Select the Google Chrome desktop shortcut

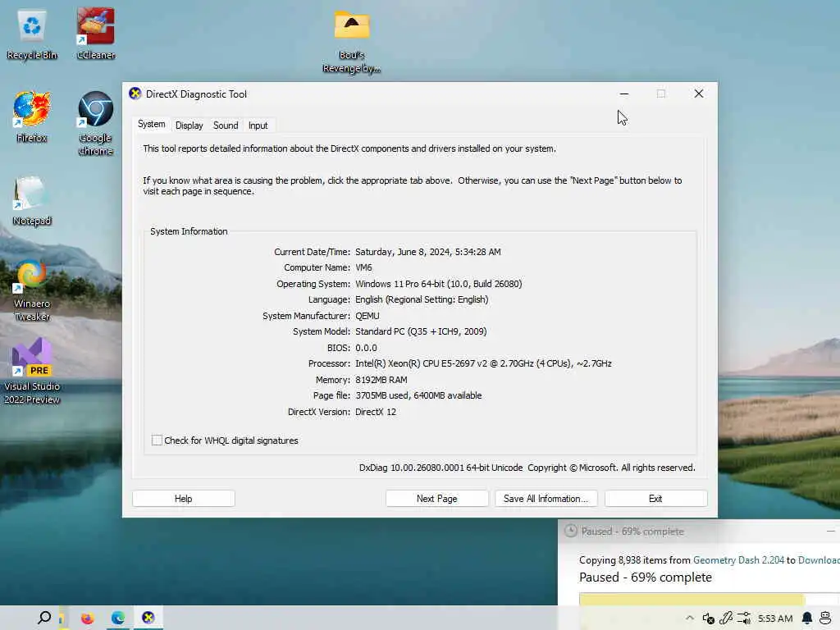[95, 123]
